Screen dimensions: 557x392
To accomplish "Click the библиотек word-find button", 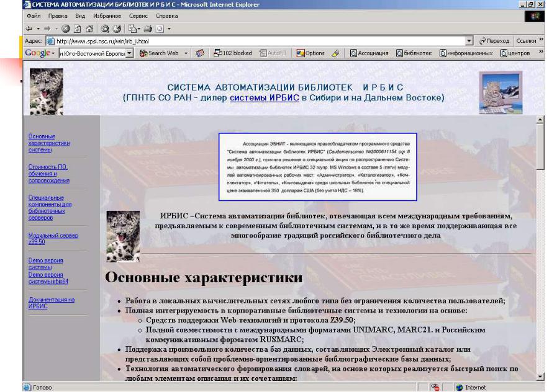I will (x=414, y=53).
